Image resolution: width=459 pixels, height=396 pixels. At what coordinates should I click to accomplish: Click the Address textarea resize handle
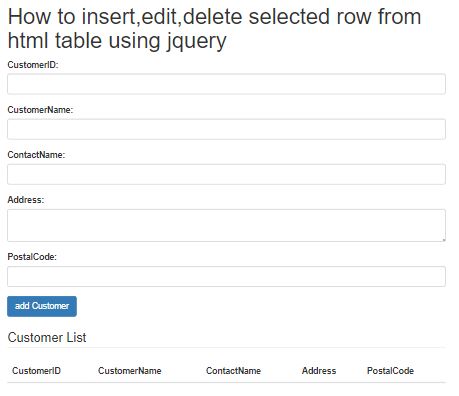[x=444, y=240]
